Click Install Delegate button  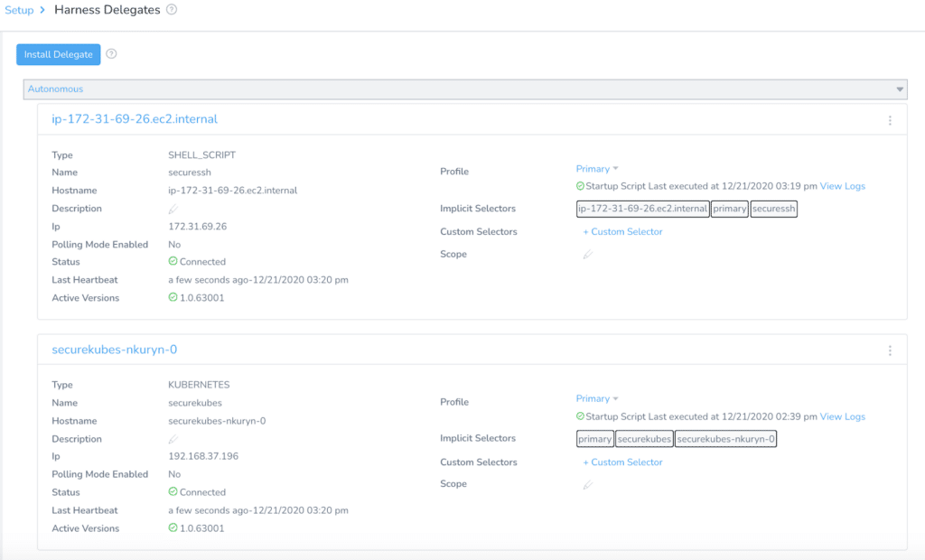[59, 54]
